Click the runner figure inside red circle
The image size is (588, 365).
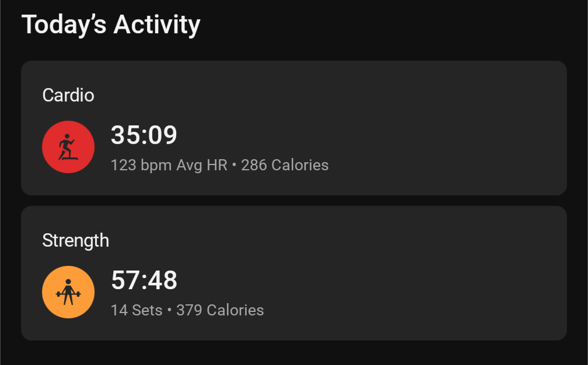click(68, 147)
